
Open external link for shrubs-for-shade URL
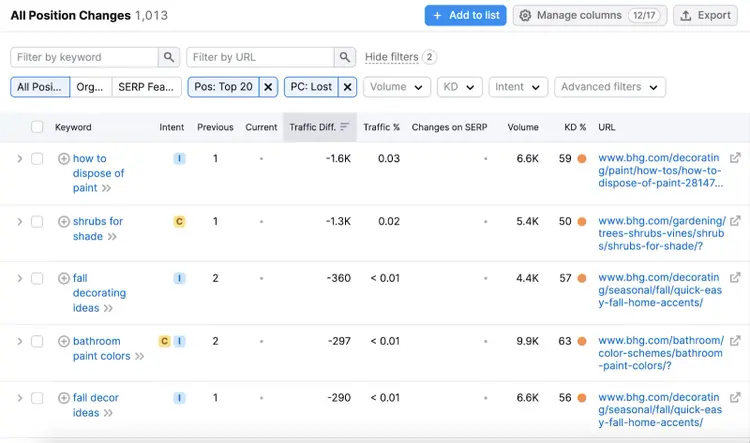[735, 221]
